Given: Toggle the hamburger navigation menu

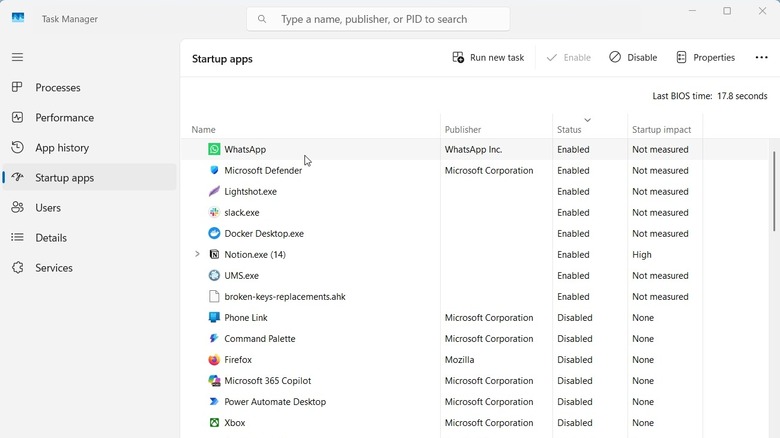Looking at the screenshot, I should pyautogui.click(x=17, y=57).
